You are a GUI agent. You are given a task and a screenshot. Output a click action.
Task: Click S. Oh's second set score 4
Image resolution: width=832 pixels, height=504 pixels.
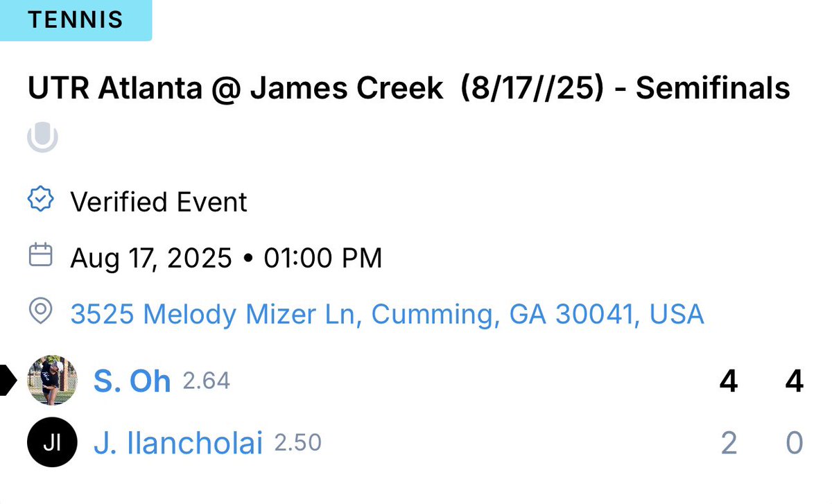[795, 381]
